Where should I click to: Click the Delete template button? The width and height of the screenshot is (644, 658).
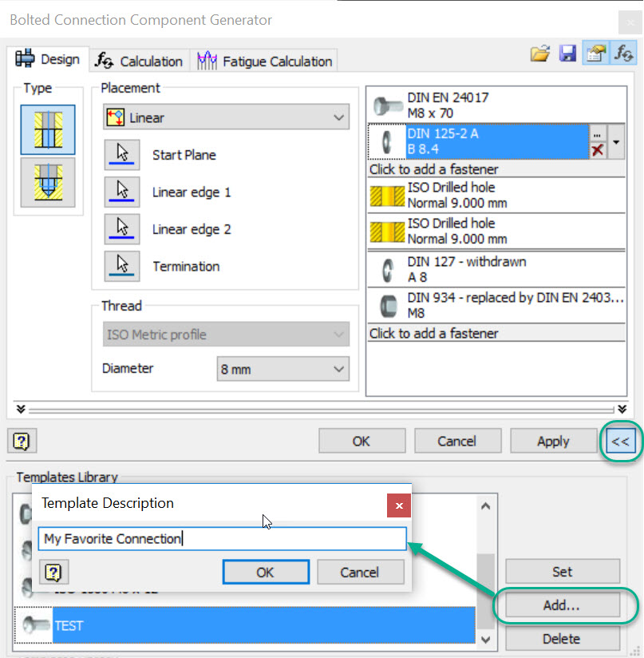tap(563, 638)
